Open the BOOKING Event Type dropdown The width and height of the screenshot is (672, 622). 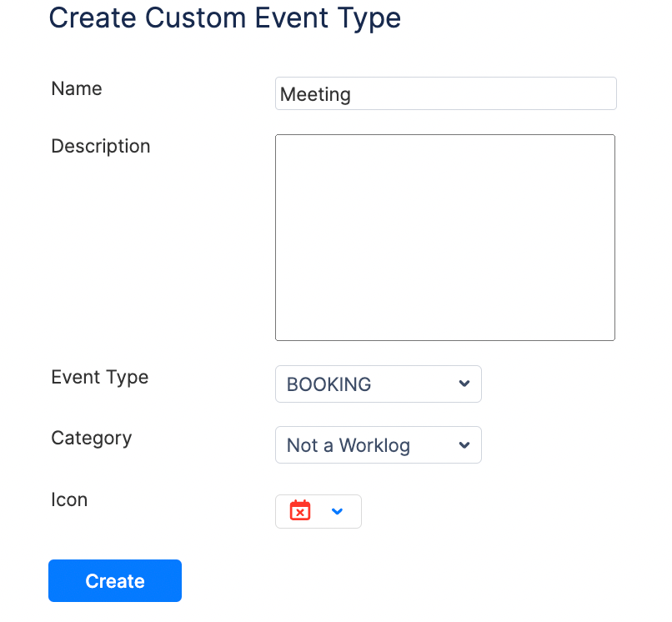pyautogui.click(x=378, y=384)
